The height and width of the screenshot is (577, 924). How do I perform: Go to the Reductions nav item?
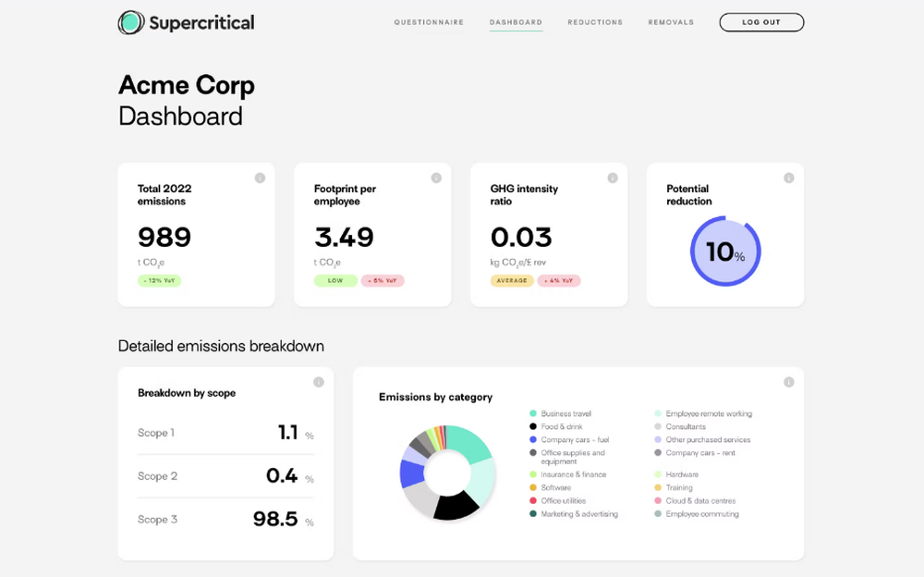click(x=595, y=22)
